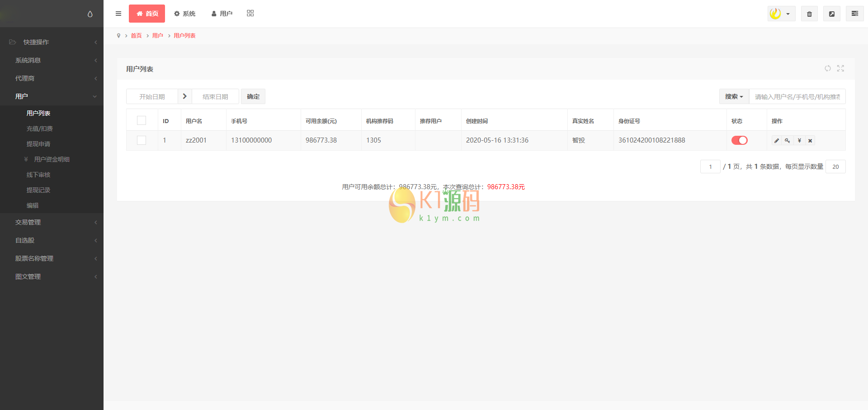
Task: Click the water-drop theme icon in sidebar header
Action: (x=90, y=14)
